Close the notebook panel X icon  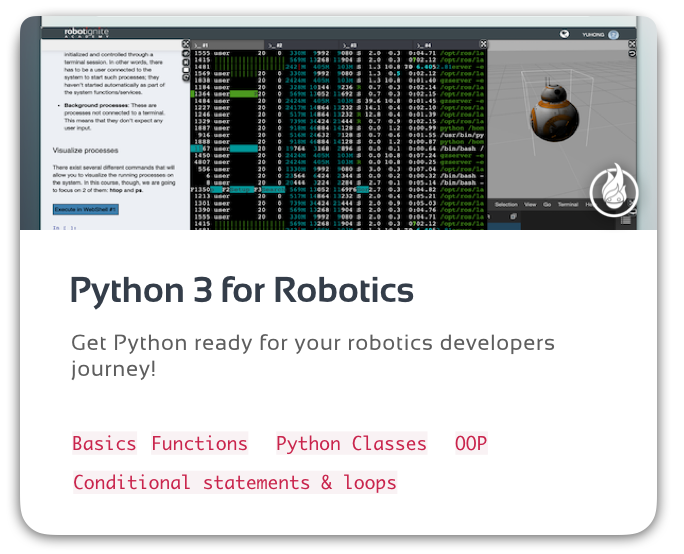click(185, 44)
